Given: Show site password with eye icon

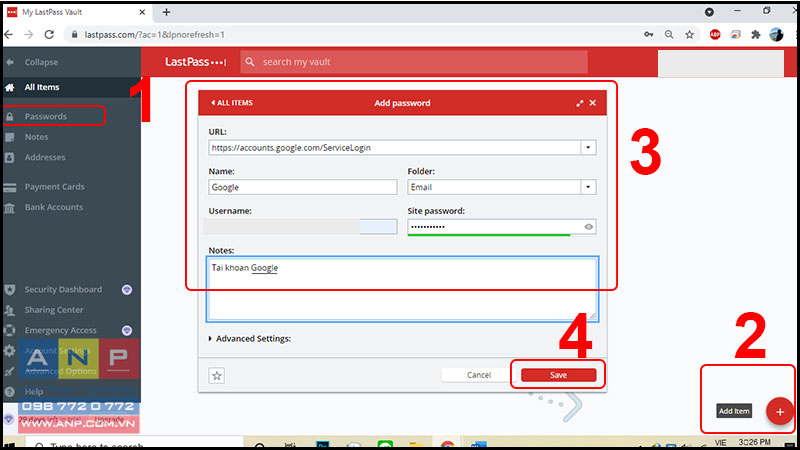Looking at the screenshot, I should pos(589,227).
